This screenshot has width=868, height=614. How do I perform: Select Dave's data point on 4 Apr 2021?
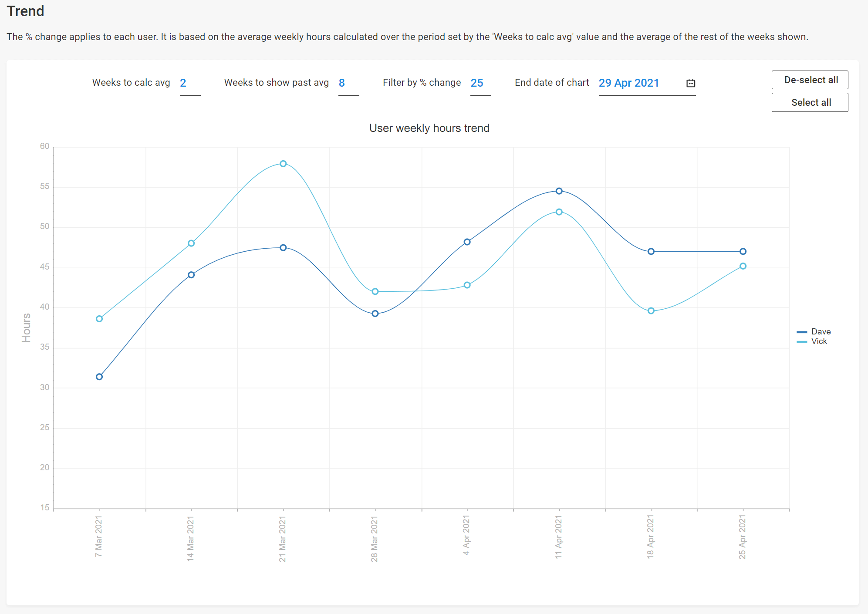pos(467,242)
